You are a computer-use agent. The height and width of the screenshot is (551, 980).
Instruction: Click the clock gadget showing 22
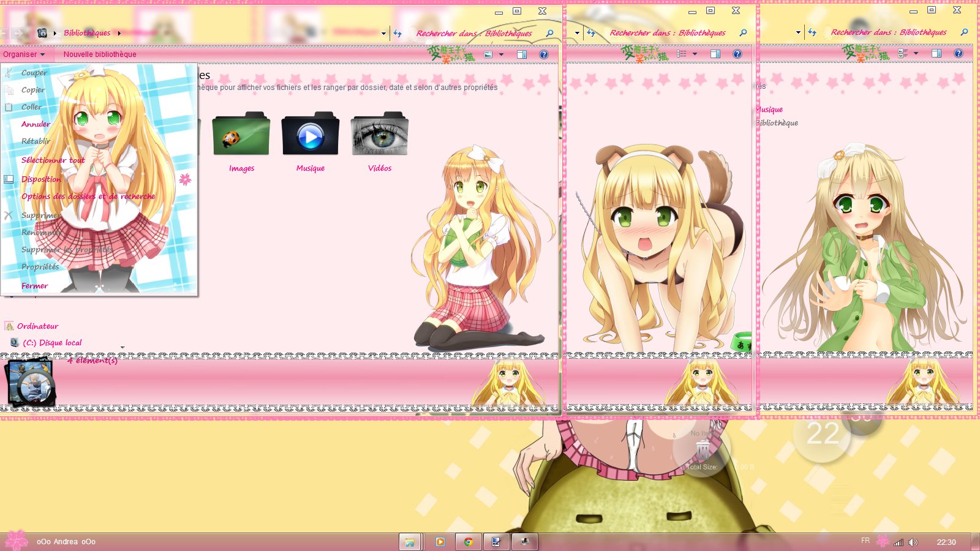tap(823, 435)
